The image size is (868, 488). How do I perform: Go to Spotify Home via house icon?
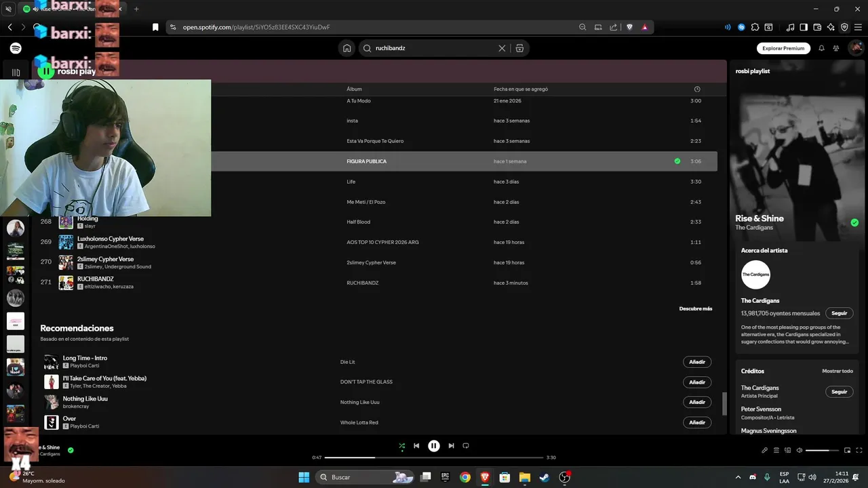click(347, 48)
